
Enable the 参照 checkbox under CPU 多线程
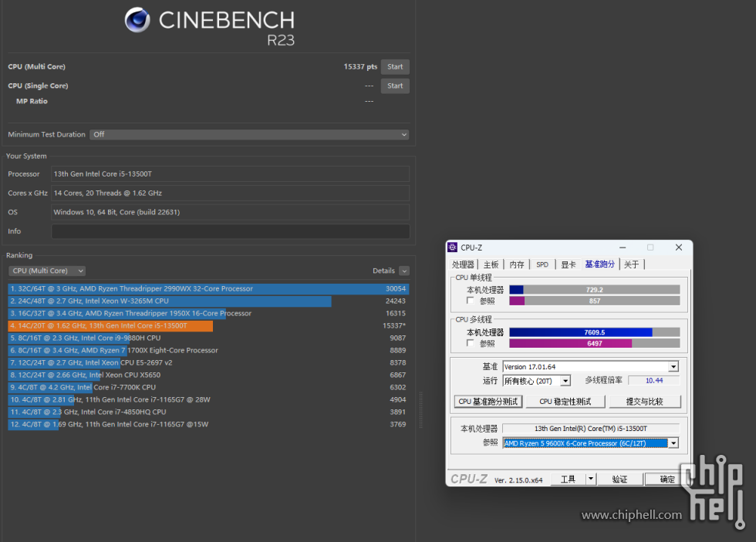(470, 343)
